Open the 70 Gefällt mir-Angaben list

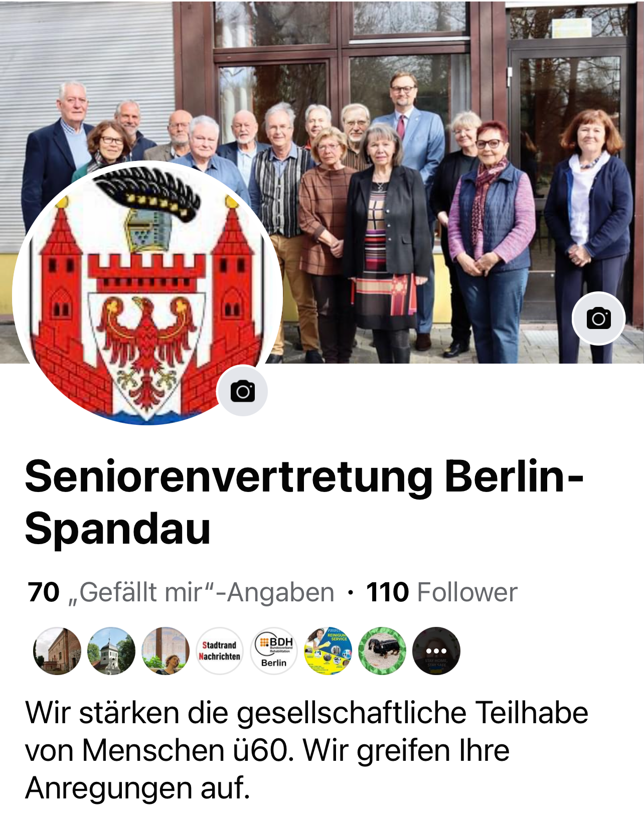(x=181, y=592)
